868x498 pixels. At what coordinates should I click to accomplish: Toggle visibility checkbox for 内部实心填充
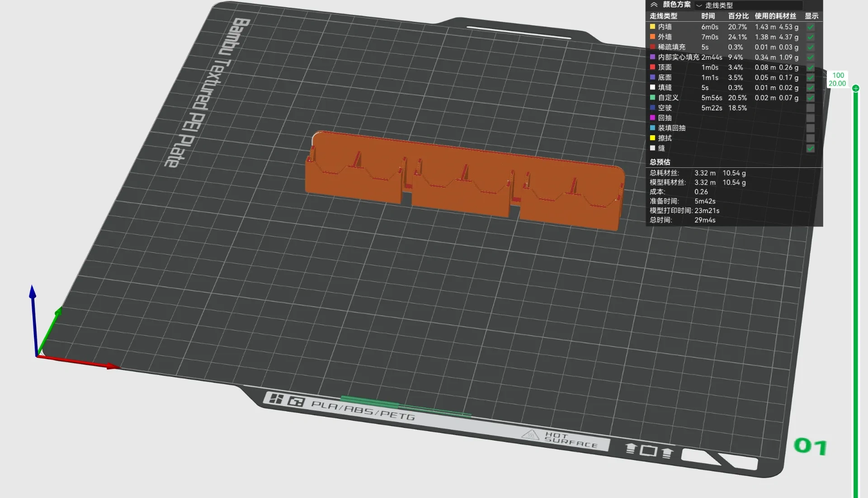point(810,57)
